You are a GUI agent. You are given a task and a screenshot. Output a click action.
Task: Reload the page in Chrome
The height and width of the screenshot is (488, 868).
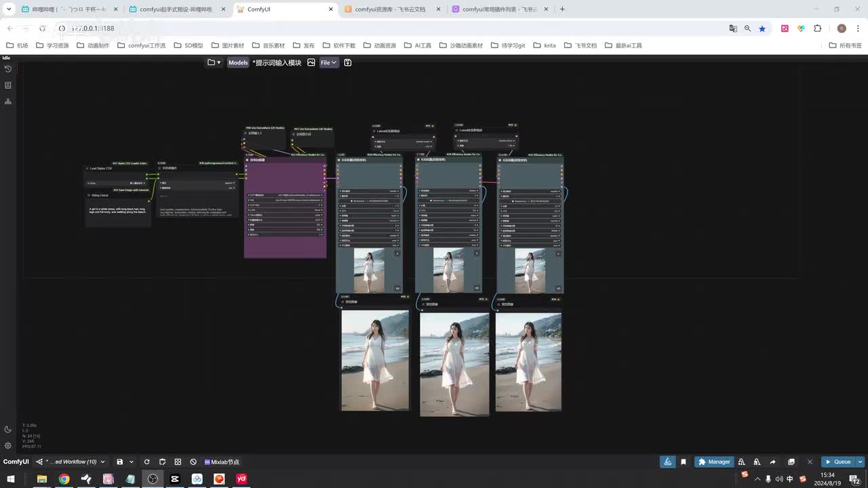(43, 28)
